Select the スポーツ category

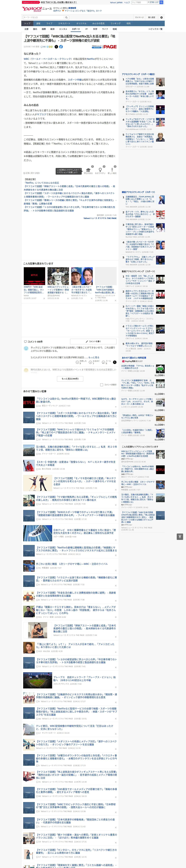click(x=76, y=29)
